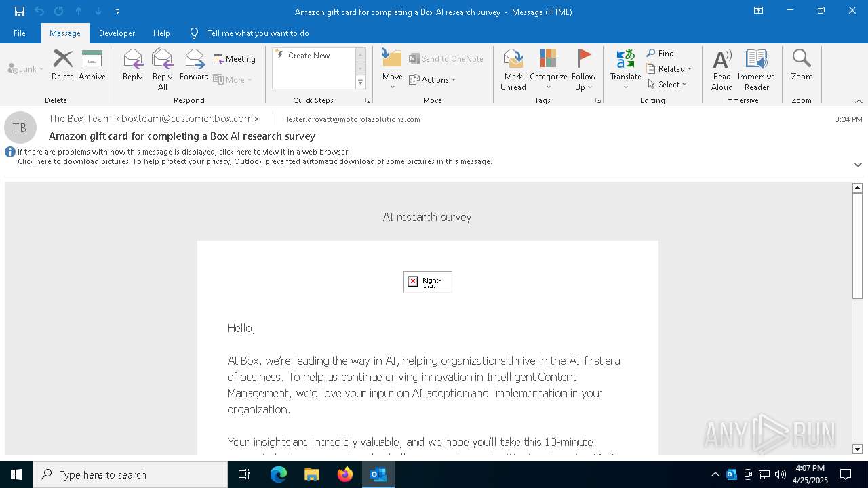This screenshot has width=868, height=488.
Task: Click the vertical scrollbar thumb
Action: click(x=857, y=245)
